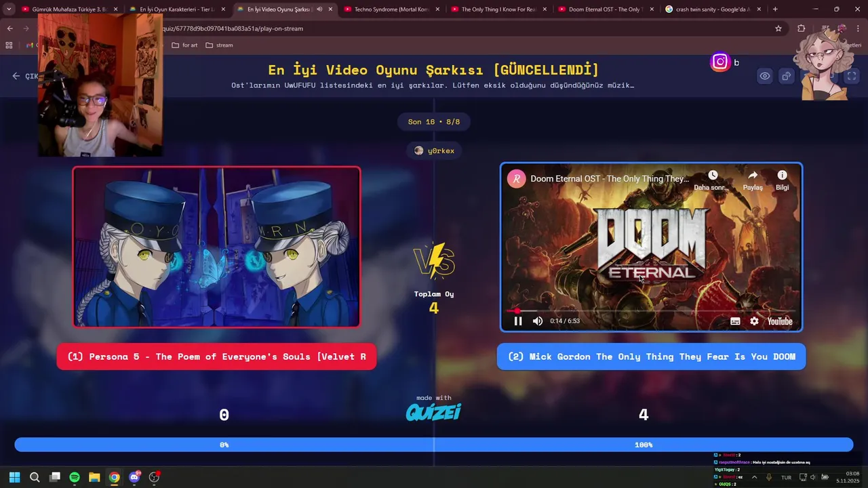Open the Chrome extensions puzzle icon
Image resolution: width=868 pixels, height=488 pixels.
pyautogui.click(x=802, y=28)
